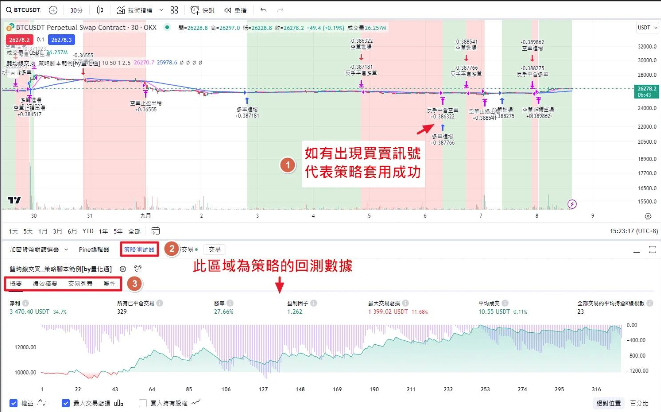The height and width of the screenshot is (412, 661).
Task: Click the blue buy price button
Action: 62,40
